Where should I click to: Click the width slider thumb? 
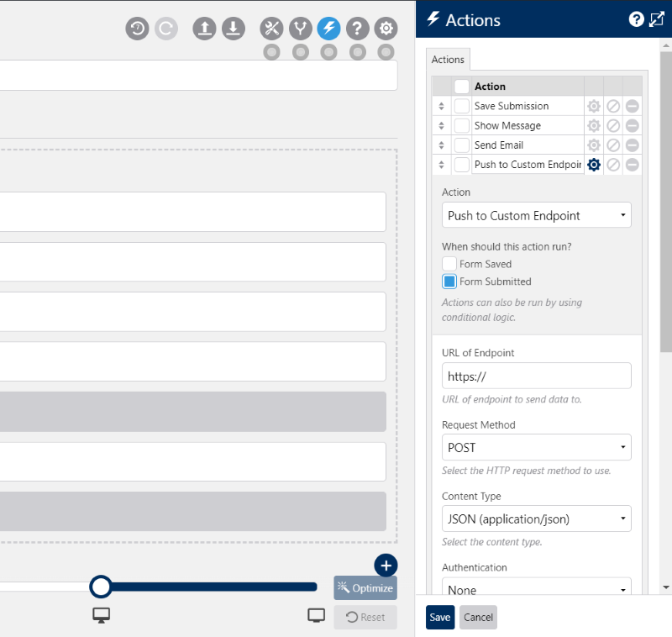click(101, 587)
